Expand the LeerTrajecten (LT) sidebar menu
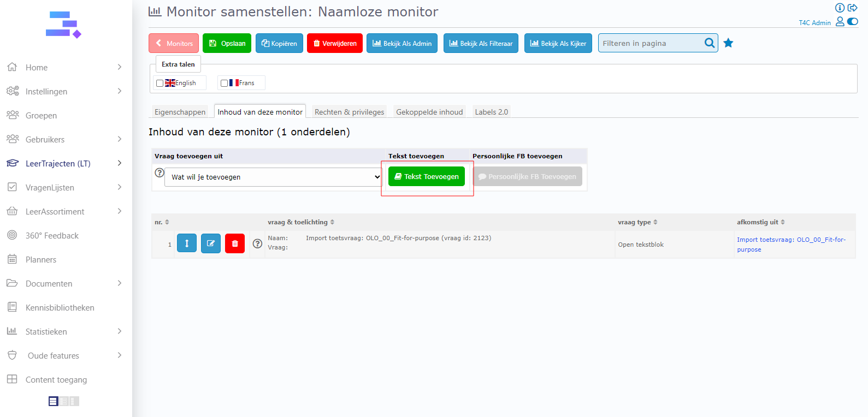This screenshot has height=417, width=868. 119,163
